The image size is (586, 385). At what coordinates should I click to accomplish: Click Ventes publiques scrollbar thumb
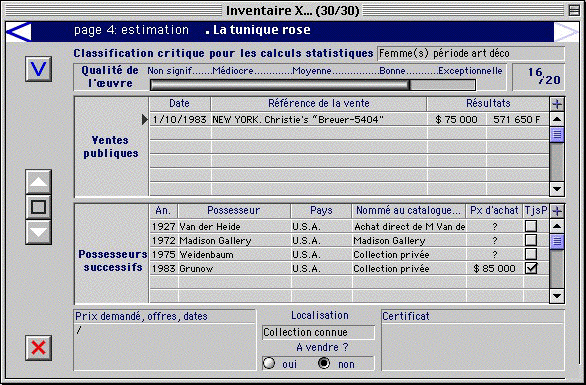557,135
